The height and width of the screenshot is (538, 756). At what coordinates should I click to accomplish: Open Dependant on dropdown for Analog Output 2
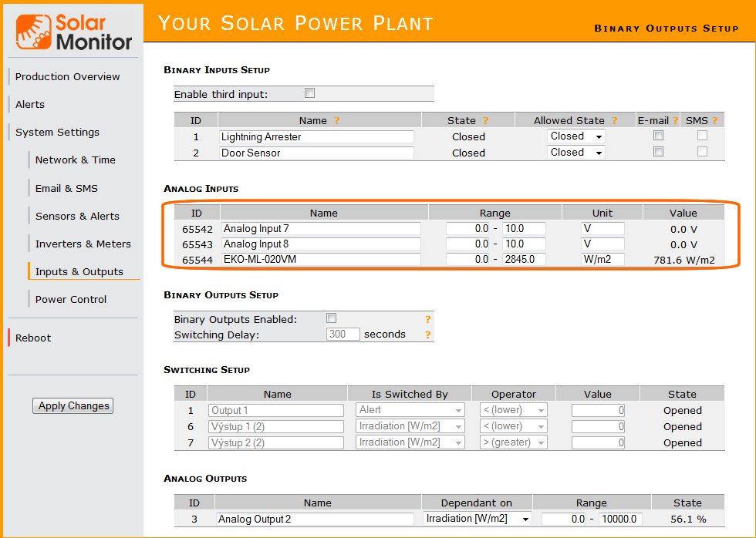pos(477,519)
